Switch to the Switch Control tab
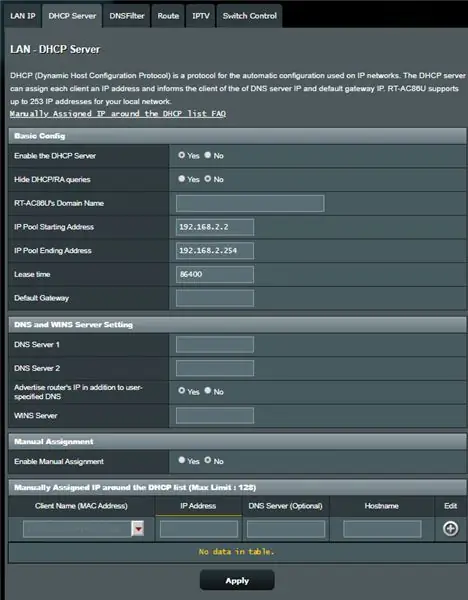This screenshot has height=600, width=468. 249,16
